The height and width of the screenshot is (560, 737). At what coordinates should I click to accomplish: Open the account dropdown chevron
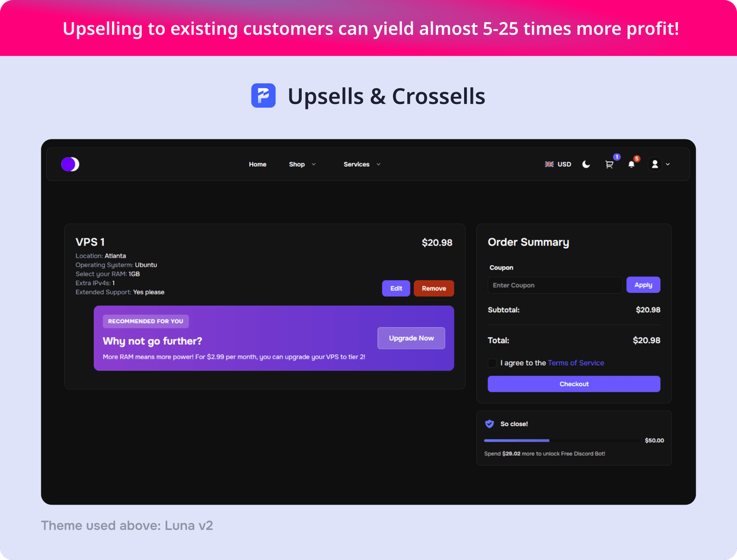[x=668, y=164]
